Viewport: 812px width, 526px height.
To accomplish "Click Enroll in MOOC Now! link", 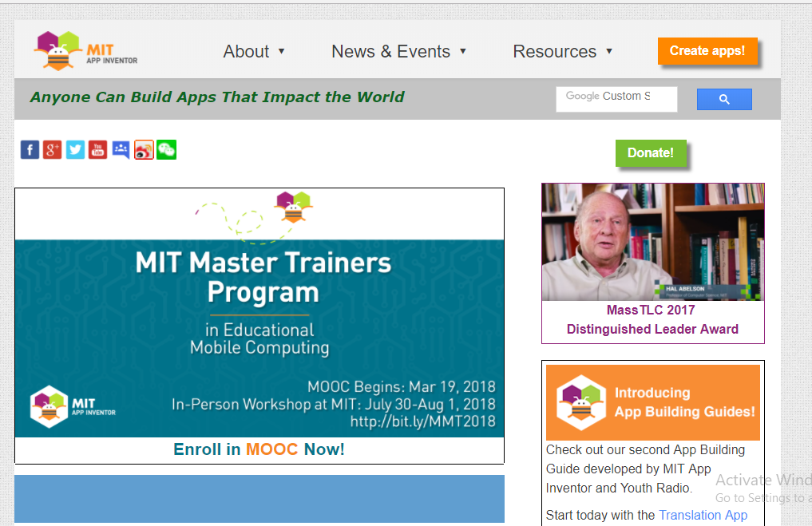I will pyautogui.click(x=259, y=449).
